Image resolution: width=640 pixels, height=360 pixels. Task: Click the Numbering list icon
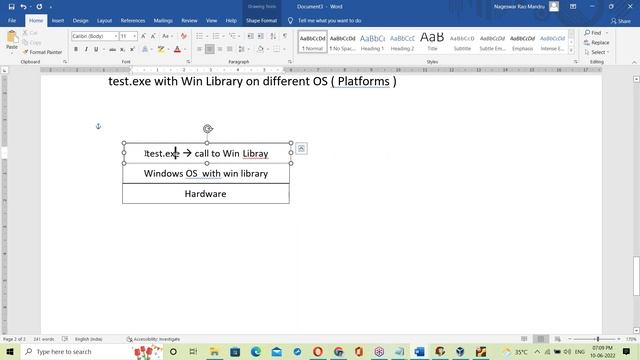coord(216,36)
